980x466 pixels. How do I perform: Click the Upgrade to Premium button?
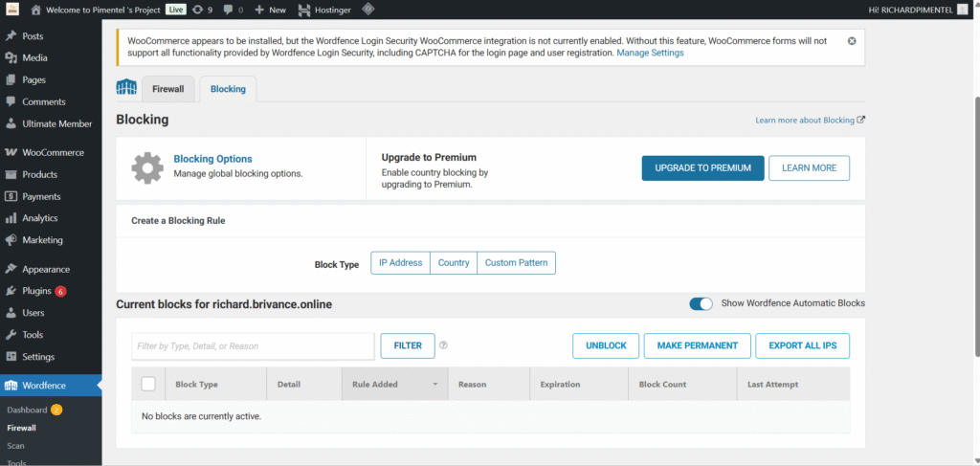pos(702,167)
